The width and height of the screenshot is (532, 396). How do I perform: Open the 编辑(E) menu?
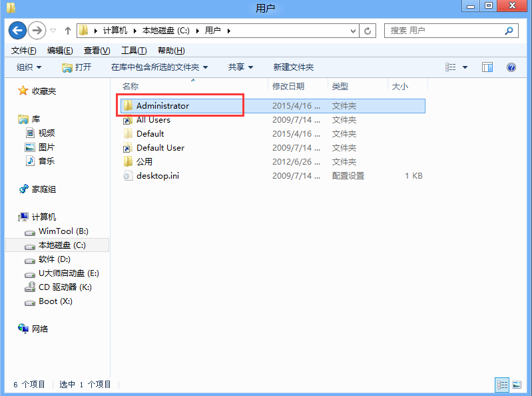pos(60,51)
